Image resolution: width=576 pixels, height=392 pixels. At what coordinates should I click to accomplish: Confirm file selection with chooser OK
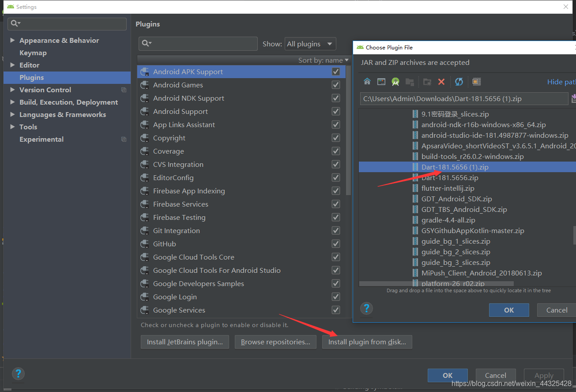click(509, 310)
